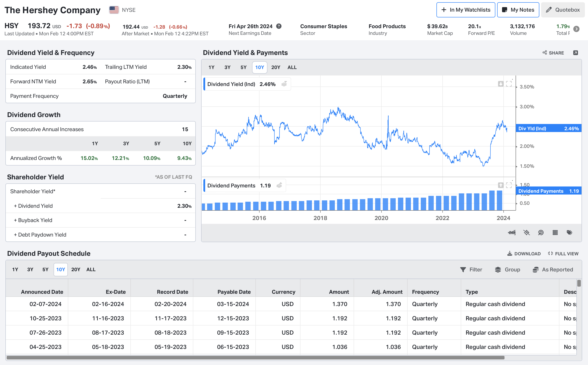Click the payout table vertical scrollbar

(x=579, y=283)
